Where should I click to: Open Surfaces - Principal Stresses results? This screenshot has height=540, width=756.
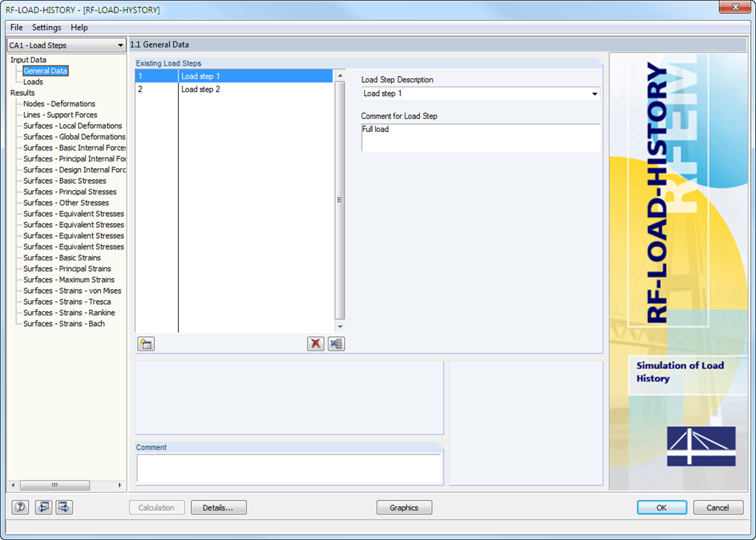(72, 191)
